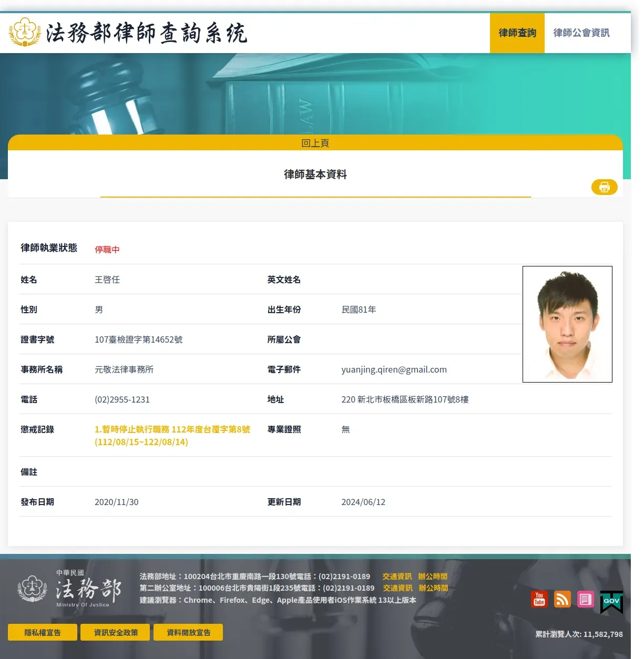Go back via 回上頁 bar

[315, 143]
